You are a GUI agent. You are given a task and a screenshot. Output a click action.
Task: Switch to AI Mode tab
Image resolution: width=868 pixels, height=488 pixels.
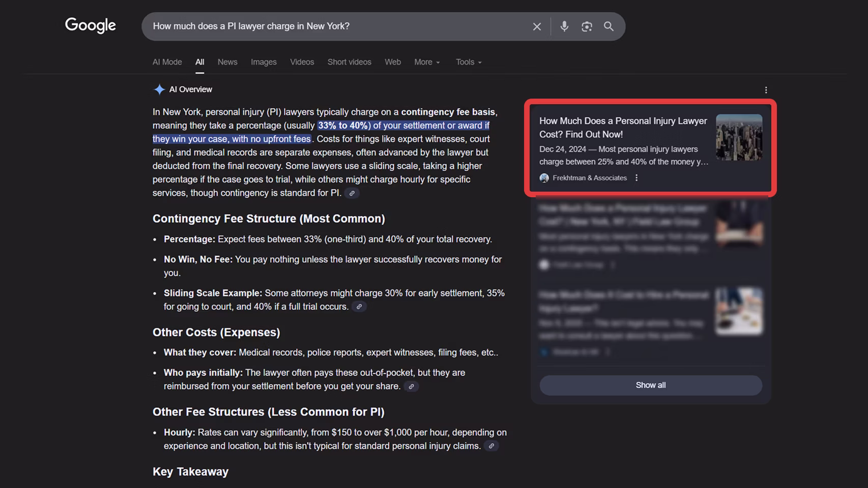tap(167, 62)
